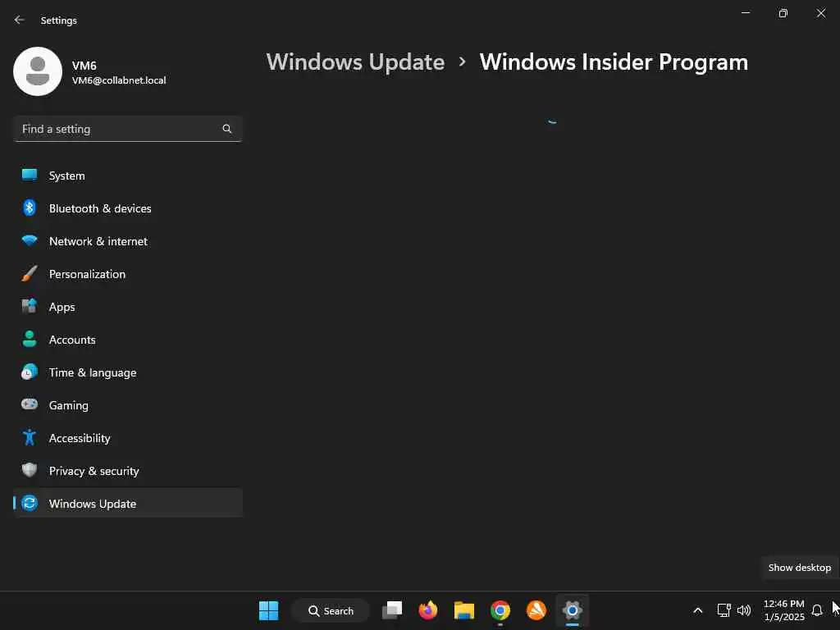This screenshot has height=630, width=840.
Task: Click the Wi-Fi icon for Network & internet
Action: click(30, 240)
